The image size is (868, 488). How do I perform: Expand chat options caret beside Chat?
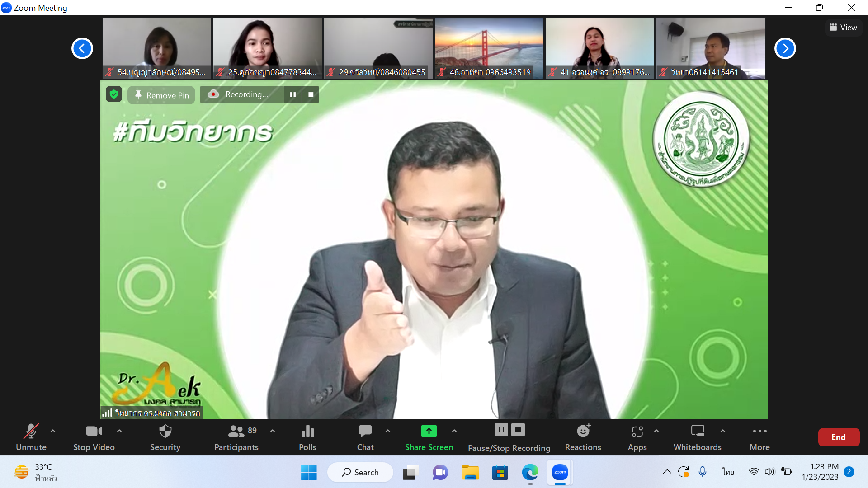(x=388, y=431)
